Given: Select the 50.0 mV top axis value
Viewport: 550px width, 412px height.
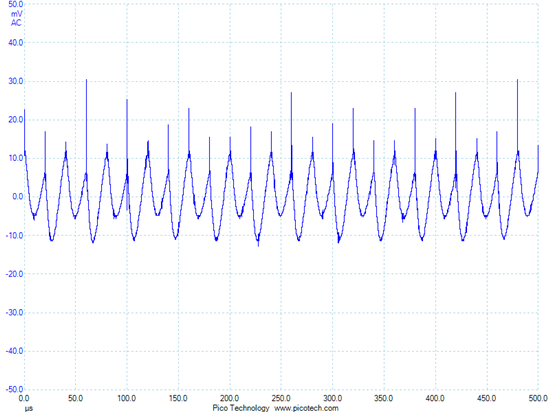Looking at the screenshot, I should (x=15, y=5).
